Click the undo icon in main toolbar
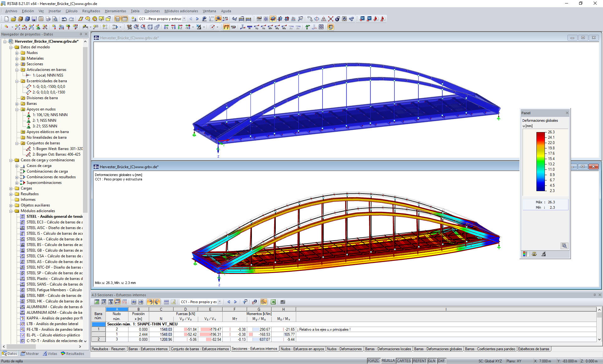This screenshot has width=603, height=364. coord(63,19)
